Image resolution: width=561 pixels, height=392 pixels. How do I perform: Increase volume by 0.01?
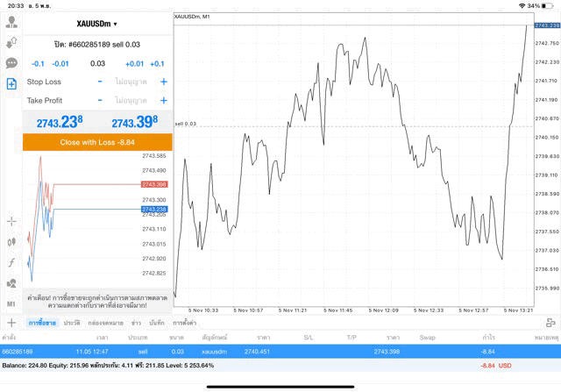point(134,63)
